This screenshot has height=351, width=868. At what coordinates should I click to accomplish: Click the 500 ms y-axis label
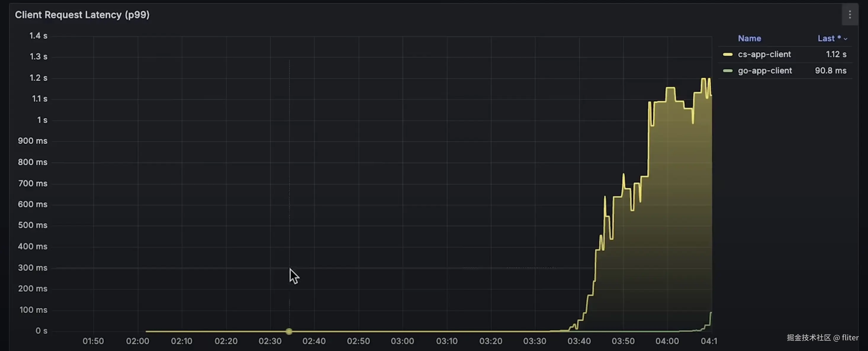coord(33,225)
